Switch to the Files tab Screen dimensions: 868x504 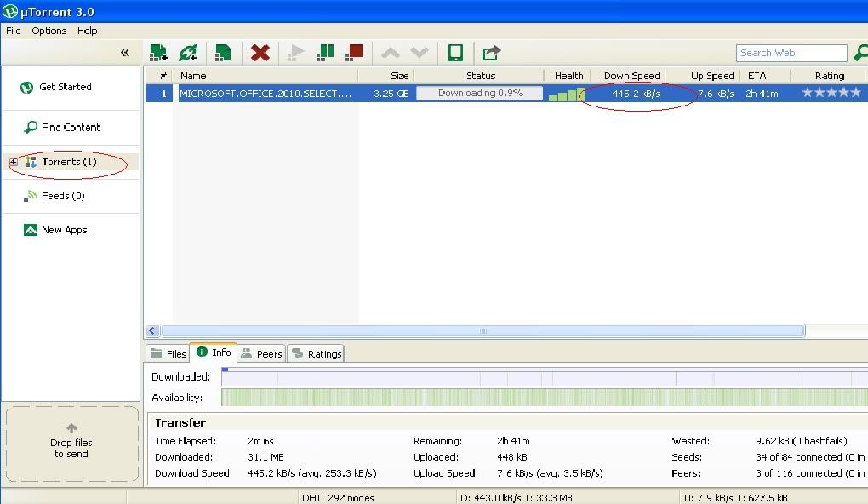168,353
